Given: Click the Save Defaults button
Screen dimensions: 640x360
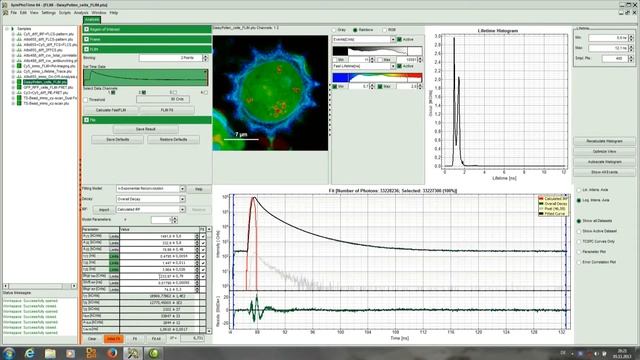Looking at the screenshot, I should (x=118, y=140).
